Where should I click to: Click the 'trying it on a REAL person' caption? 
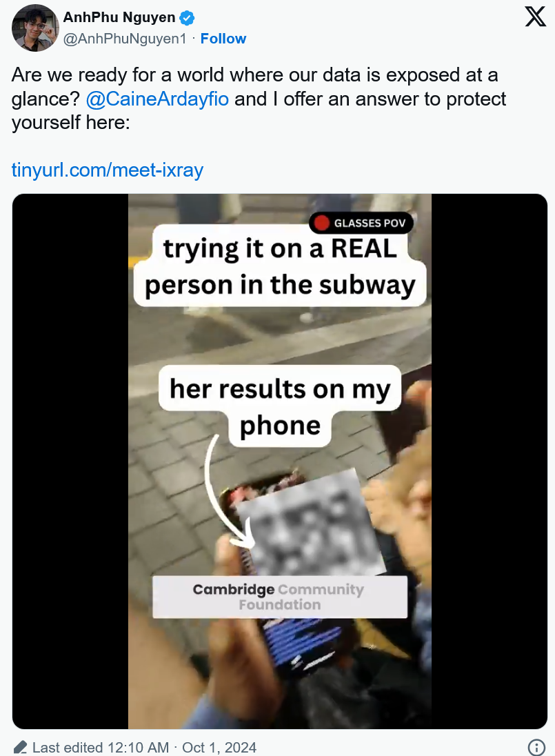tap(280, 266)
